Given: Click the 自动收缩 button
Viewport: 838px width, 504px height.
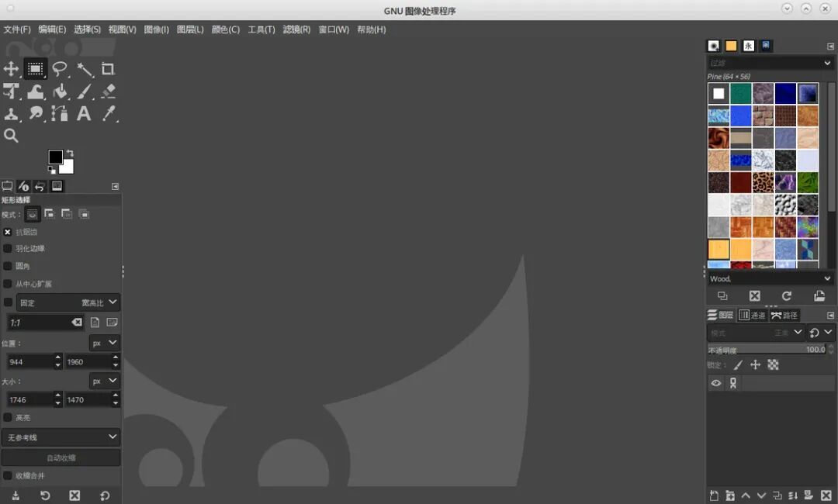Looking at the screenshot, I should pyautogui.click(x=61, y=457).
